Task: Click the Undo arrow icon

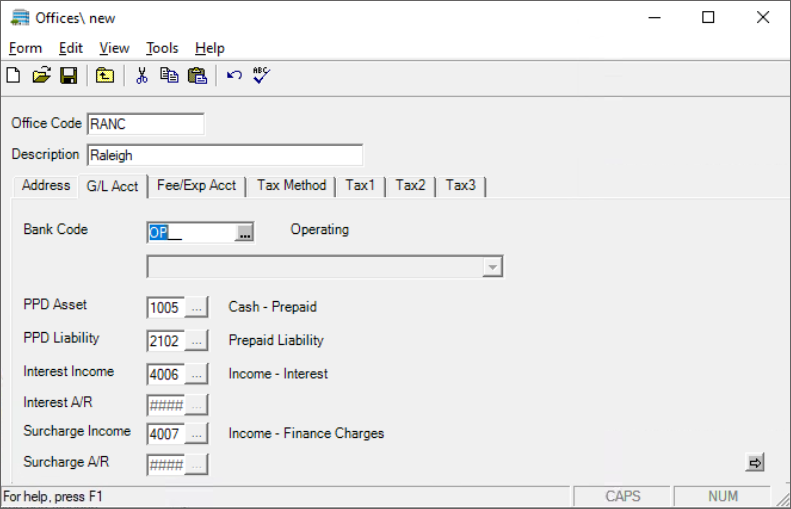Action: [x=234, y=75]
